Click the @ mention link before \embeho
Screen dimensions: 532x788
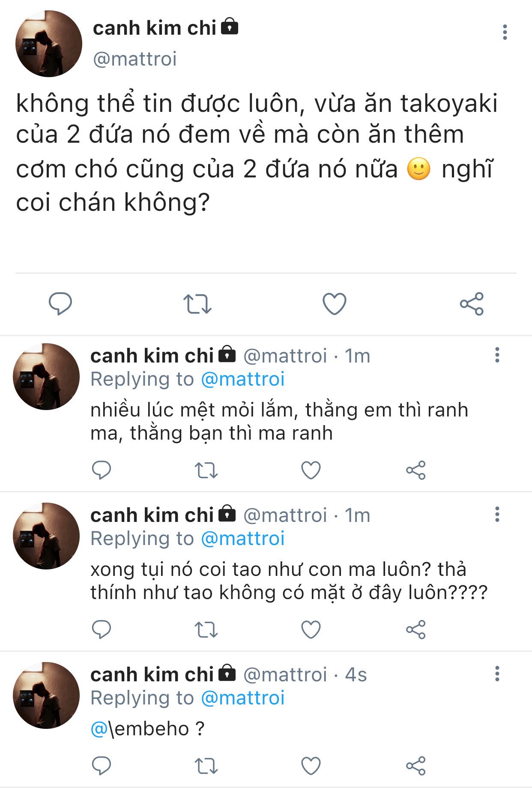click(x=98, y=729)
